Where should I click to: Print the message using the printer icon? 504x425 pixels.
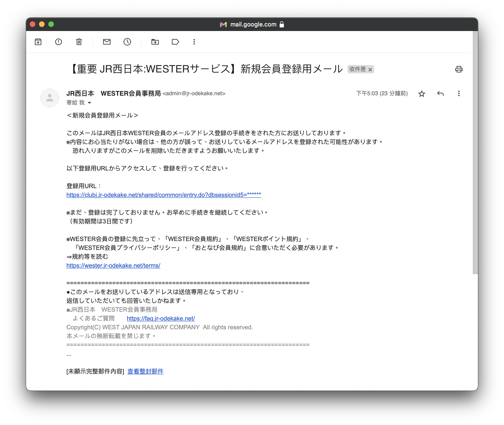pyautogui.click(x=459, y=69)
